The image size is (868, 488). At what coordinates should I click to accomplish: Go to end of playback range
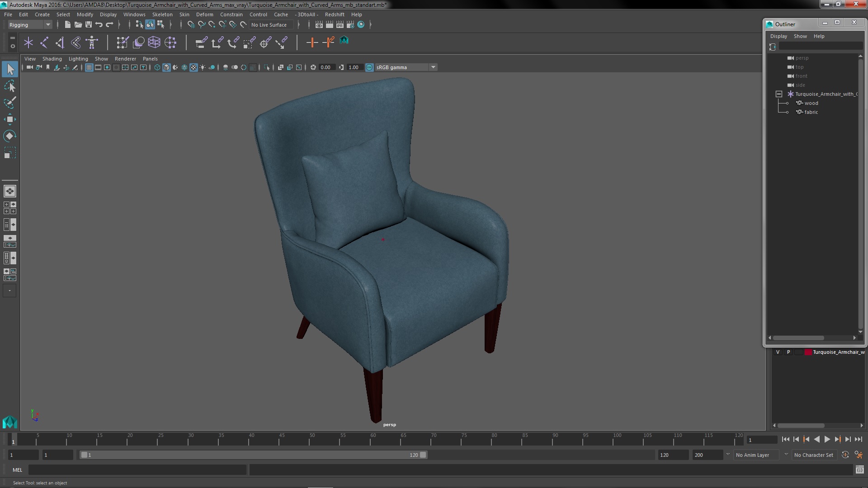[858, 439]
